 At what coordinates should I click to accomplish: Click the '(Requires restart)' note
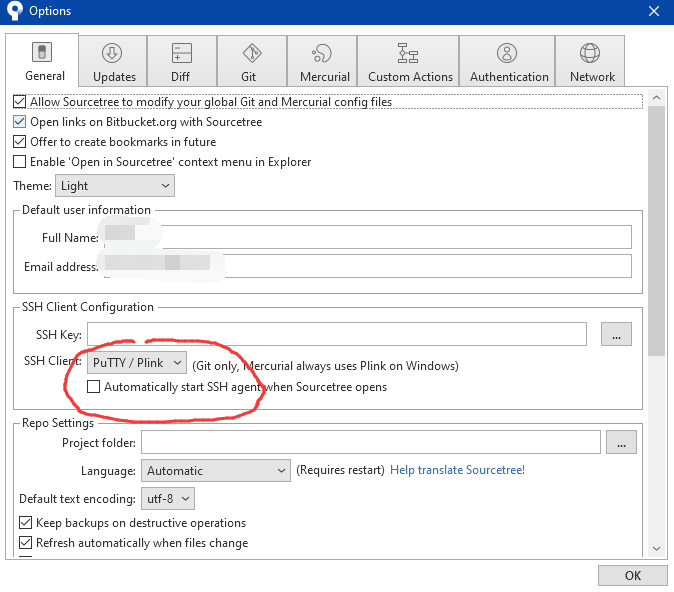(340, 469)
